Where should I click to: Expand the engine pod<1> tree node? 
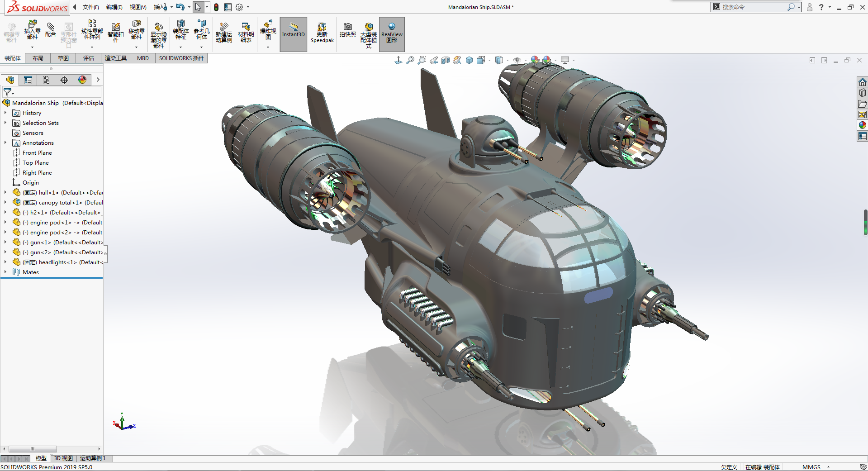(x=5, y=222)
